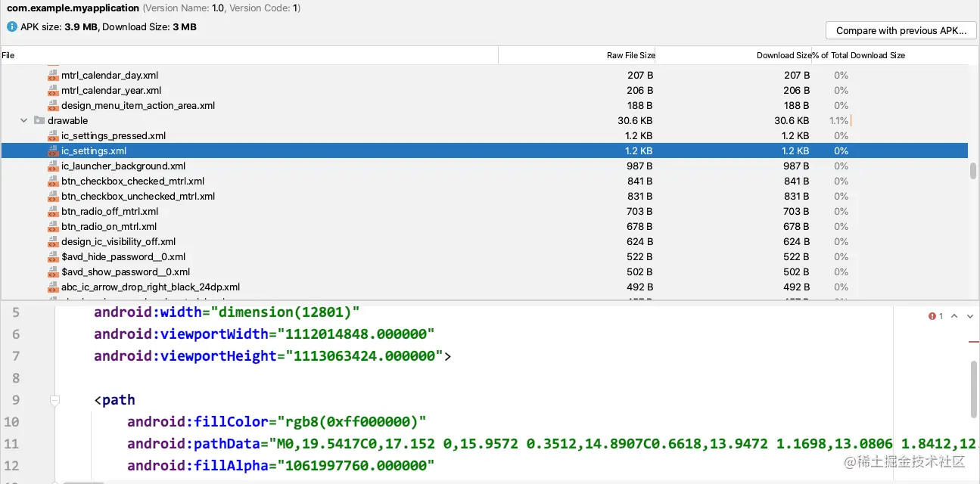Click the $avd_hide_password__0.xml file icon
980x484 pixels.
53,256
